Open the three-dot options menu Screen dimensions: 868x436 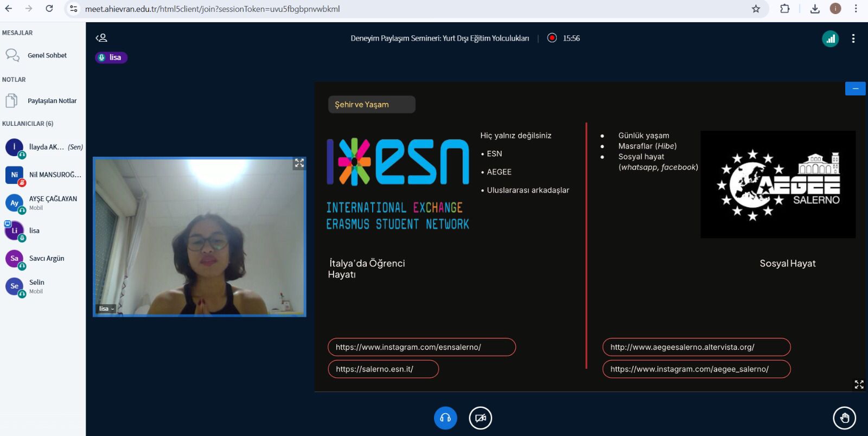click(853, 39)
